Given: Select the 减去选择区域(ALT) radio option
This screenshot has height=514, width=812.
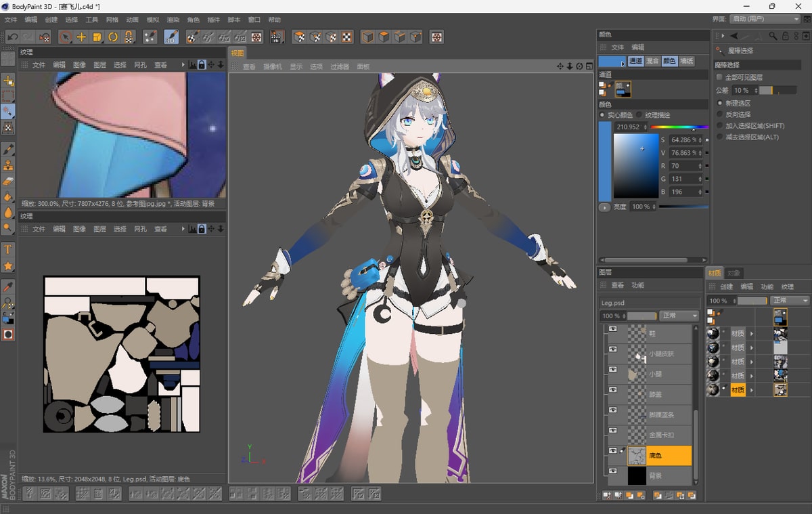Looking at the screenshot, I should coord(720,137).
